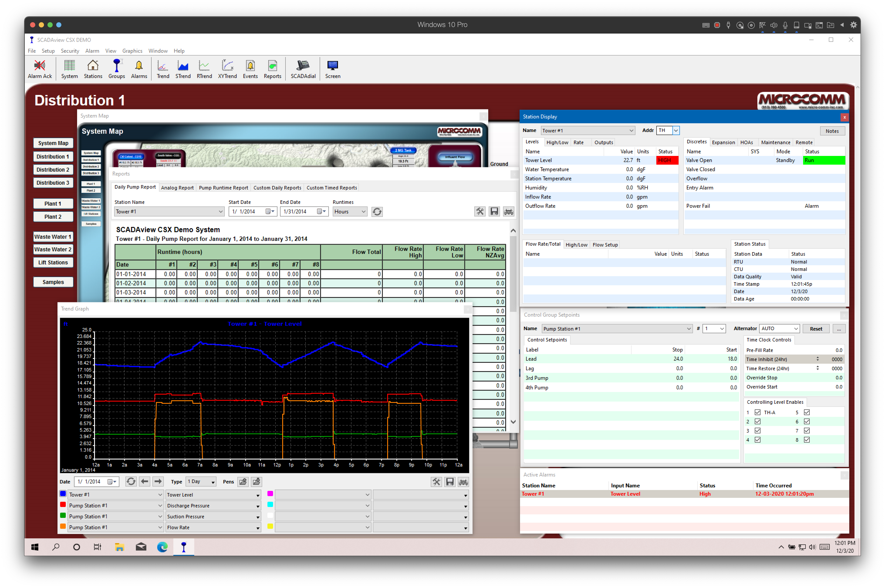Switch to Pump Runtime Report tab
885x588 pixels.
pos(223,188)
